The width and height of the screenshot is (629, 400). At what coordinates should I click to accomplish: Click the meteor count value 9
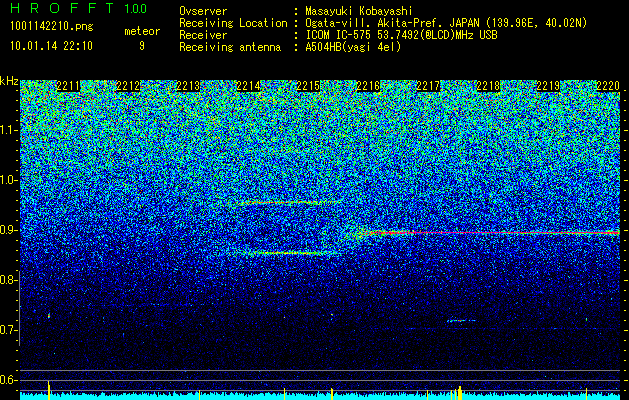[x=142, y=46]
